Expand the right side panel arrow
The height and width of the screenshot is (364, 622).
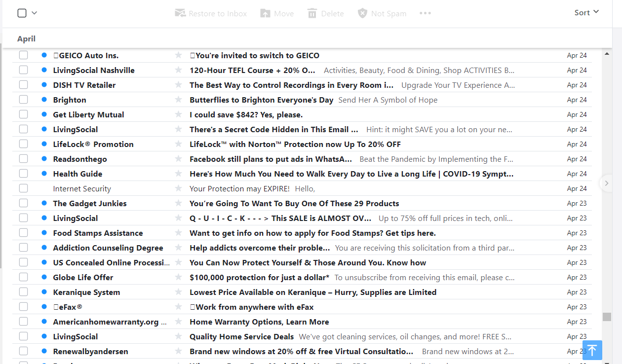click(x=607, y=183)
